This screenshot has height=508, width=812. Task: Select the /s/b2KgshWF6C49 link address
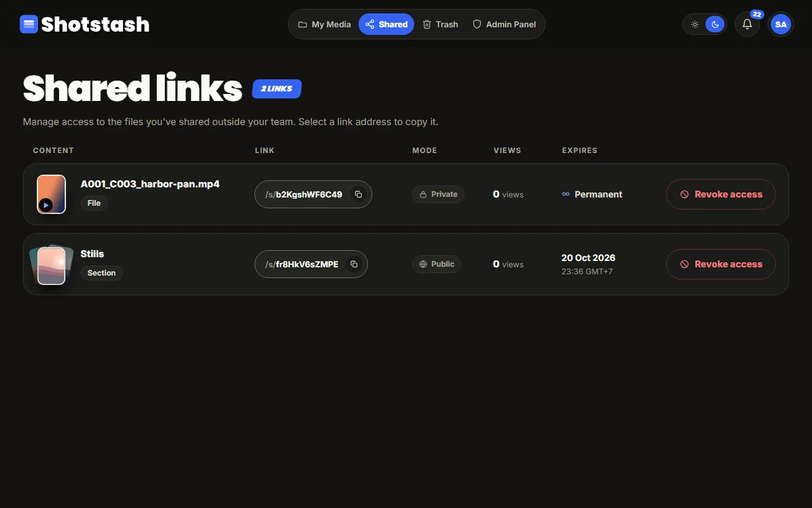[x=313, y=194]
